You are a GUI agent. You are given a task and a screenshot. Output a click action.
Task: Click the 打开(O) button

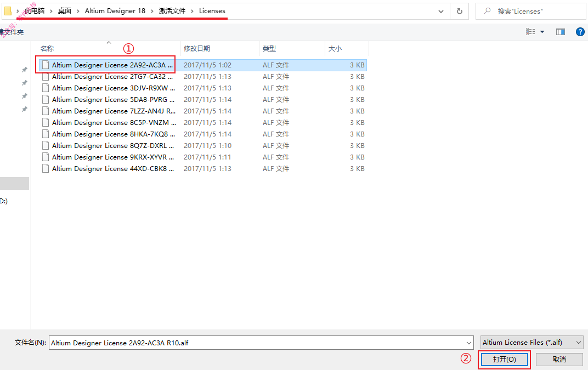tap(505, 360)
